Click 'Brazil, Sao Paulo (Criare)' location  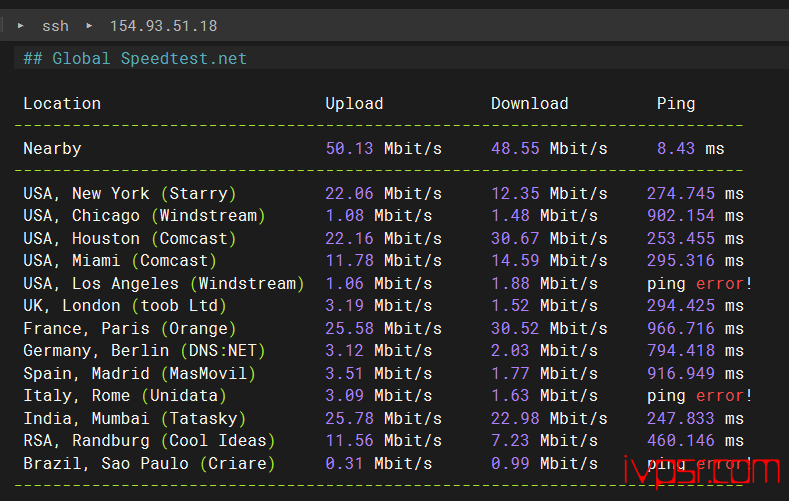[x=149, y=464]
